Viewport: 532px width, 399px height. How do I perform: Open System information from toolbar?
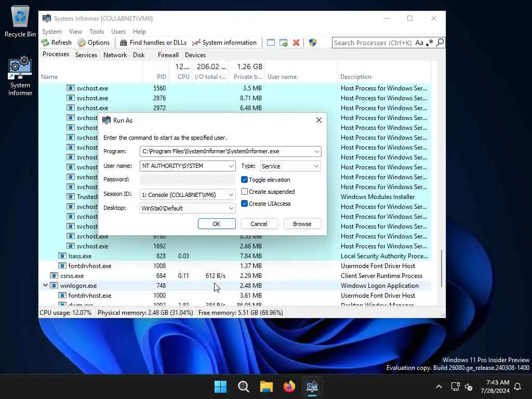click(224, 43)
